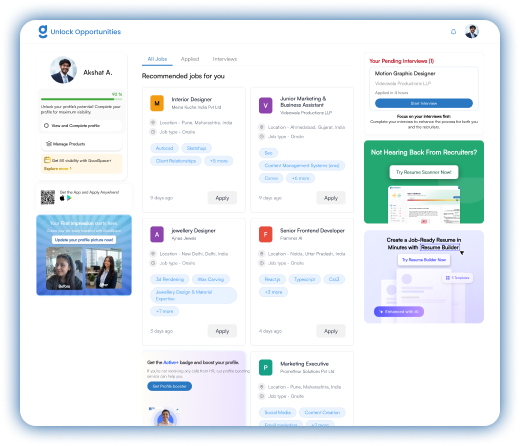The height and width of the screenshot is (446, 520).
Task: Click Try Resume Builder Now button
Action: [424, 260]
